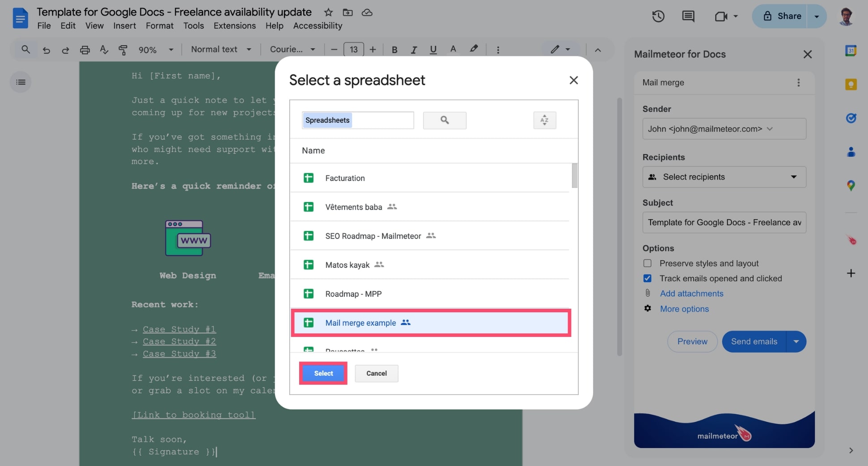
Task: Move document with folder icon
Action: tap(347, 13)
